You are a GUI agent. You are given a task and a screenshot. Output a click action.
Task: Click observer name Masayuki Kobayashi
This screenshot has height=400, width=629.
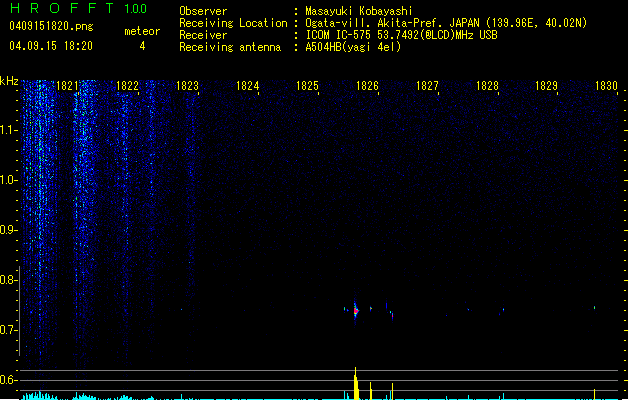click(359, 11)
